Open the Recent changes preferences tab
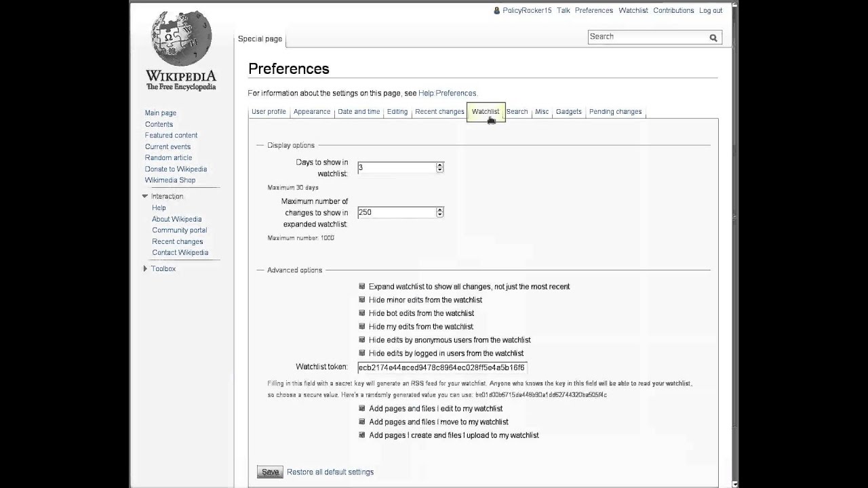Image resolution: width=868 pixels, height=488 pixels. tap(439, 112)
